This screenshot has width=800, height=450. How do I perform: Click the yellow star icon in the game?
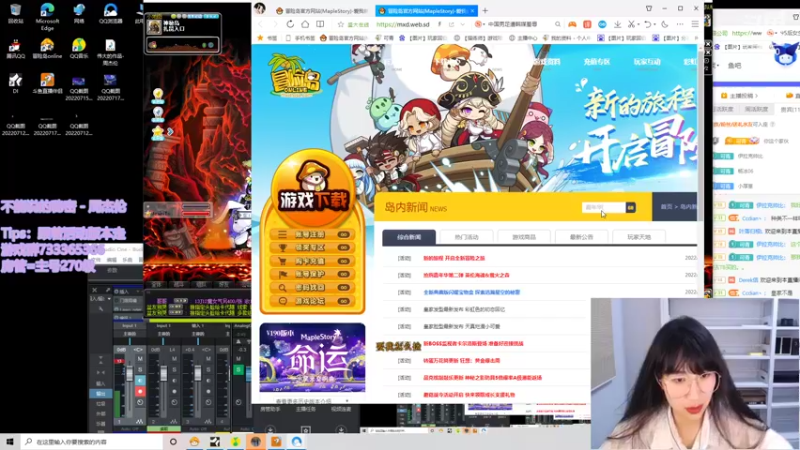point(158,132)
